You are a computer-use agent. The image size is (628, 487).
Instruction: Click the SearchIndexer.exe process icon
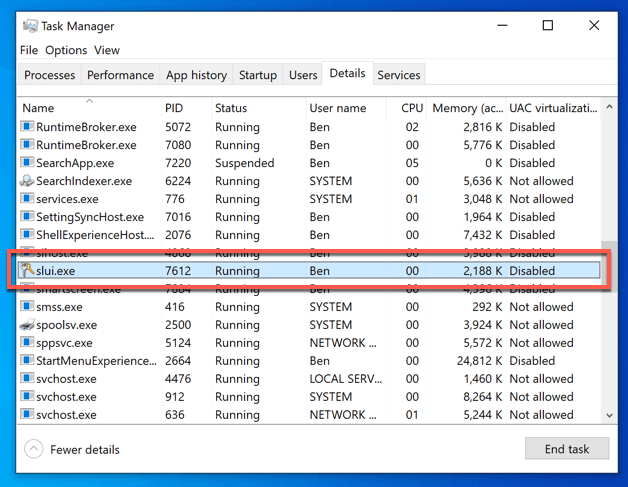point(27,181)
